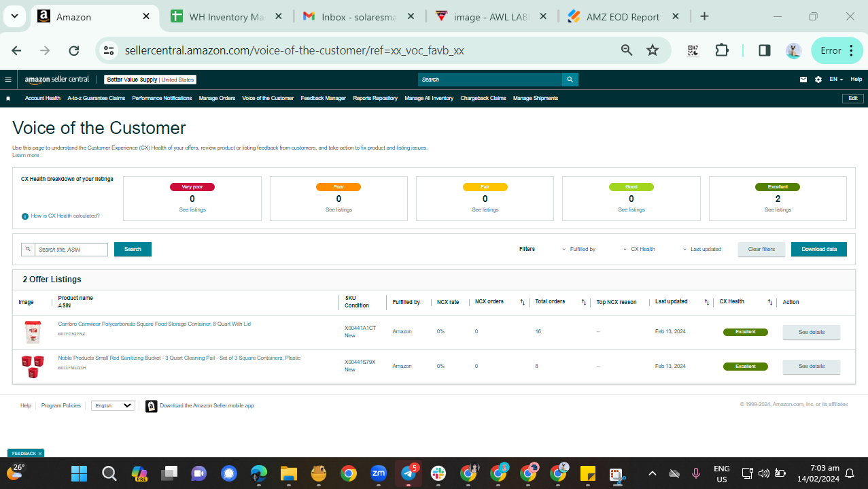Expand the Last updated filter

[x=702, y=250]
